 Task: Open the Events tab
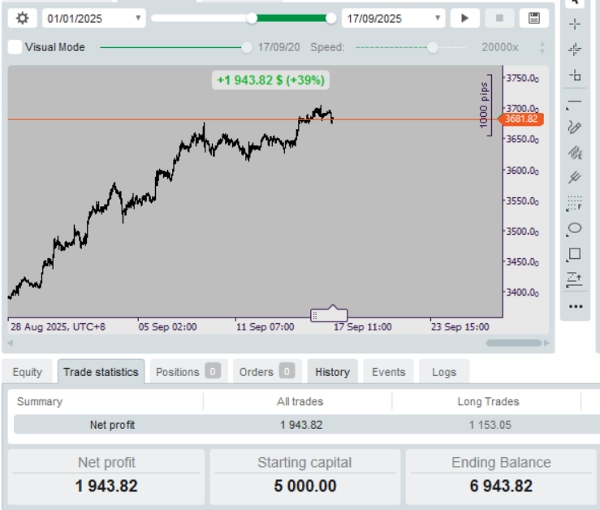388,372
